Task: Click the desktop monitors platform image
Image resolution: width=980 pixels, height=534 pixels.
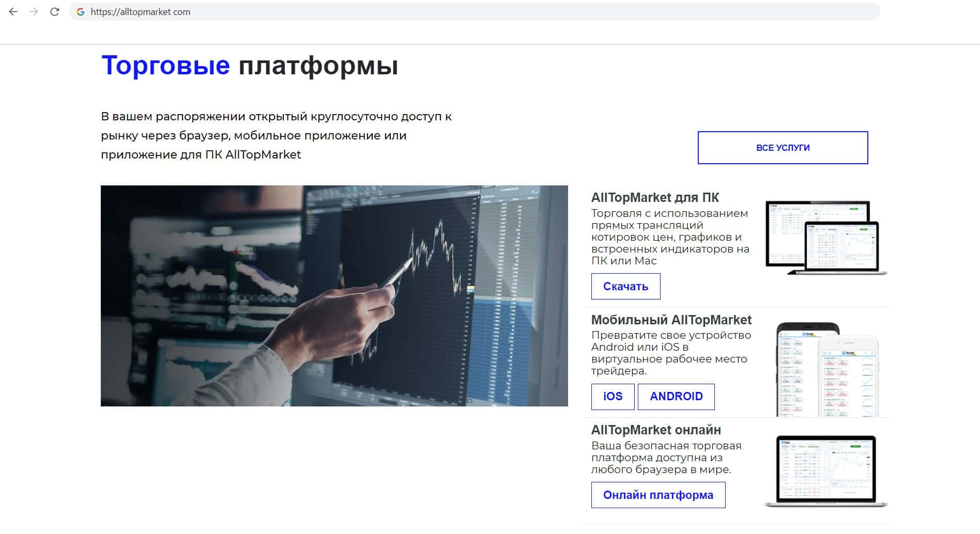Action: (x=825, y=238)
